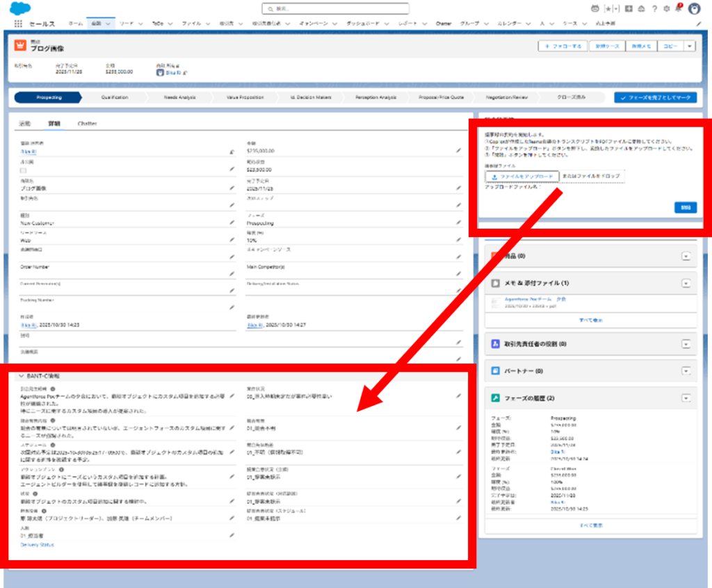Open dropdown arrow next to コピー button
Screen dimensions: 712x588
coord(689,46)
